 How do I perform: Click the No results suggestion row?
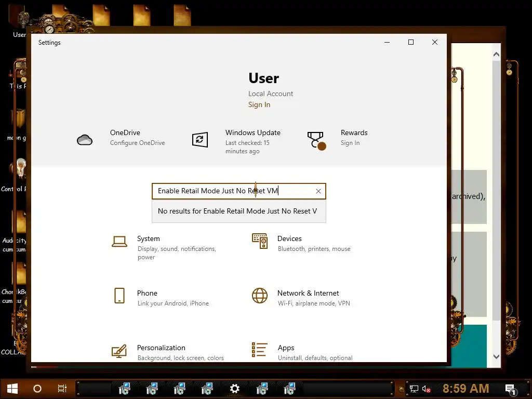coord(239,211)
